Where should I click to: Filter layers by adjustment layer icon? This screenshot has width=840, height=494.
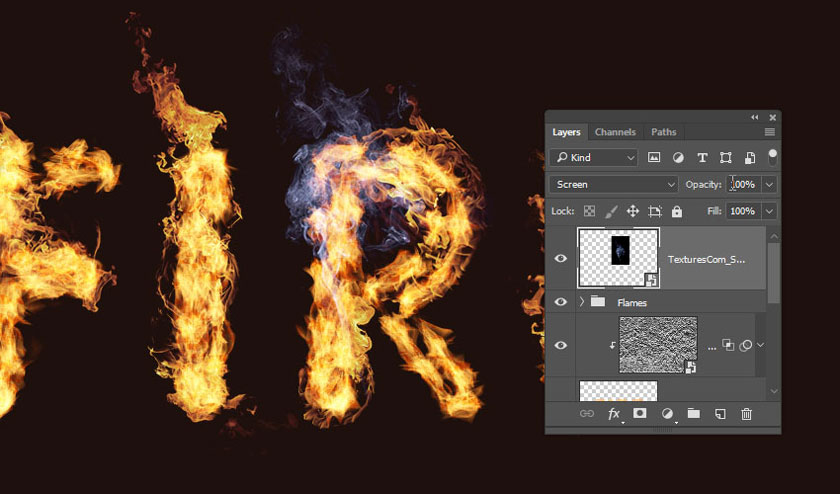coord(678,158)
